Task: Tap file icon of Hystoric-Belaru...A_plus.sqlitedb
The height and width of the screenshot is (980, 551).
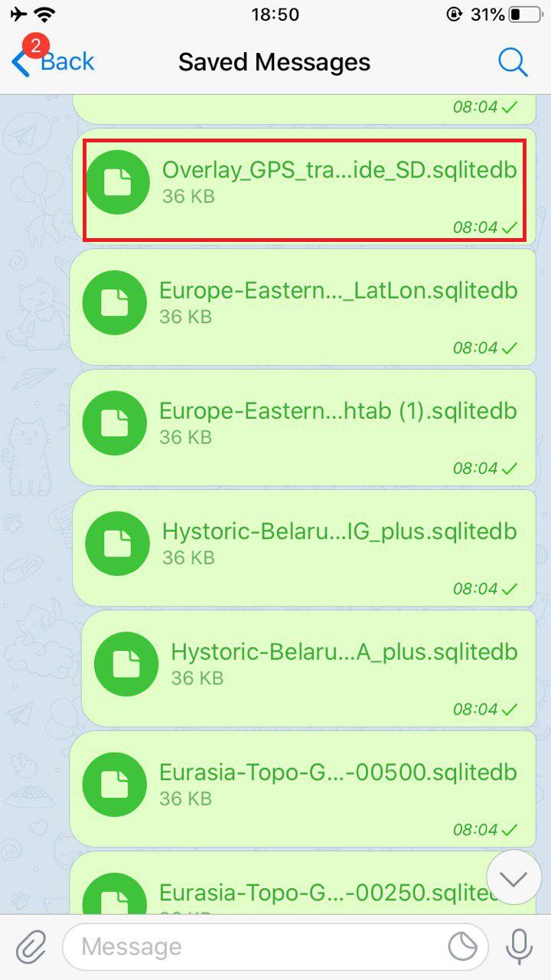Action: 126,664
